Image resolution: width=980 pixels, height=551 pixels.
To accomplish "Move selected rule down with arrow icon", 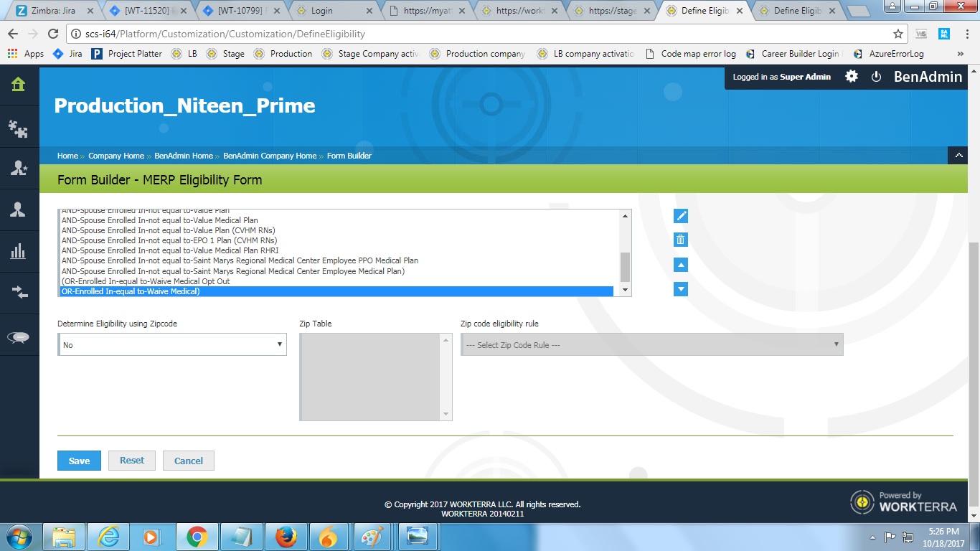I will (x=681, y=288).
